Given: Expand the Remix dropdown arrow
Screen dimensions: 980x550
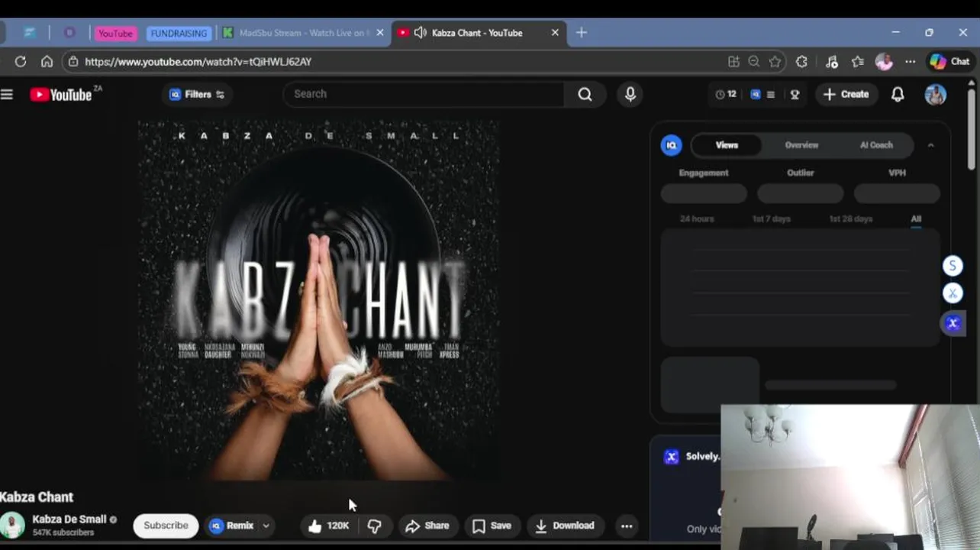Looking at the screenshot, I should [x=266, y=526].
